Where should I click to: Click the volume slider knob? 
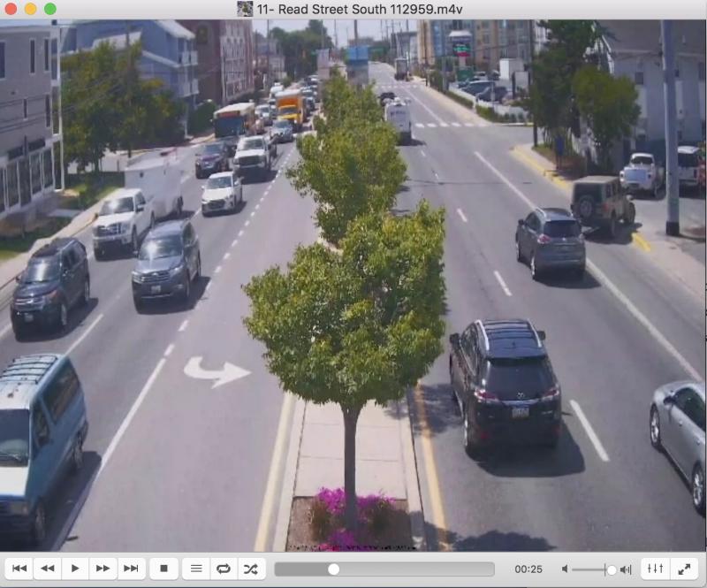(x=611, y=569)
